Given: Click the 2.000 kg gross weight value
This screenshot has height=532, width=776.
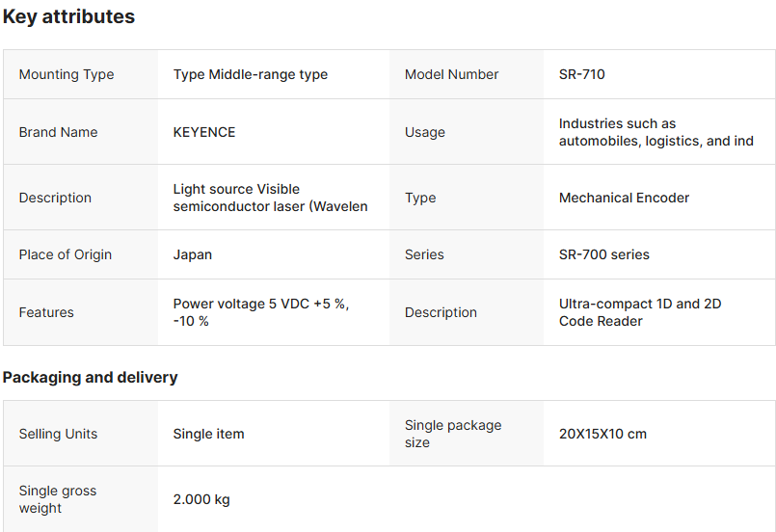Looking at the screenshot, I should 201,499.
